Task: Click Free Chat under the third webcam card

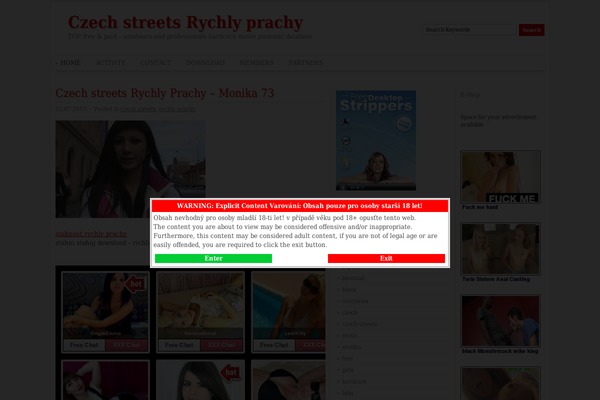Action: tap(274, 345)
